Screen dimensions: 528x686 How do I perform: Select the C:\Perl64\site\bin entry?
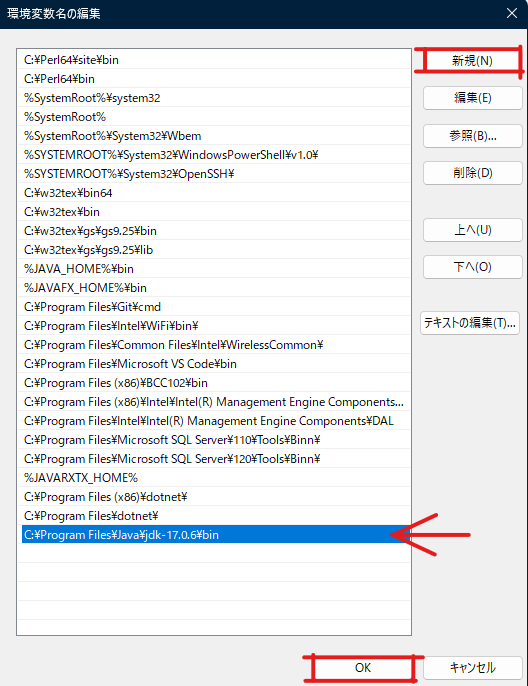[x=214, y=60]
